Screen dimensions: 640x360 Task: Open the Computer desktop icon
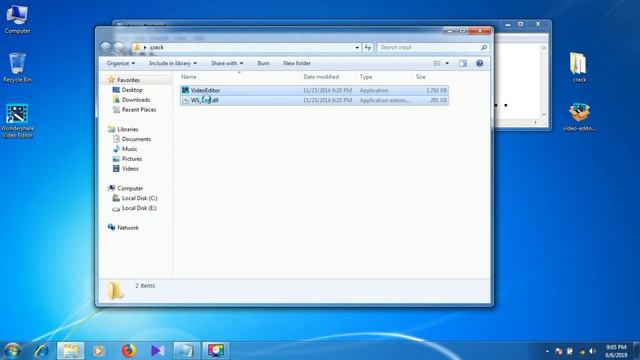coord(17,19)
